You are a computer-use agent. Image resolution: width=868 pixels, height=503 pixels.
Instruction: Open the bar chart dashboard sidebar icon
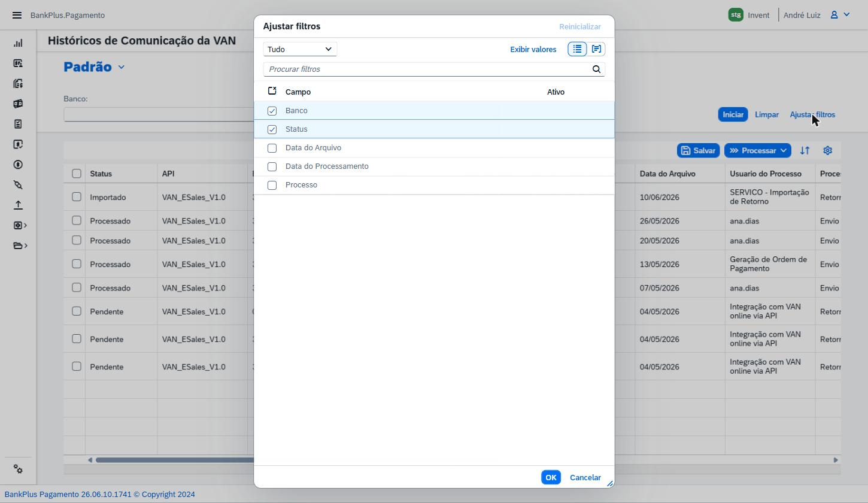coord(18,43)
